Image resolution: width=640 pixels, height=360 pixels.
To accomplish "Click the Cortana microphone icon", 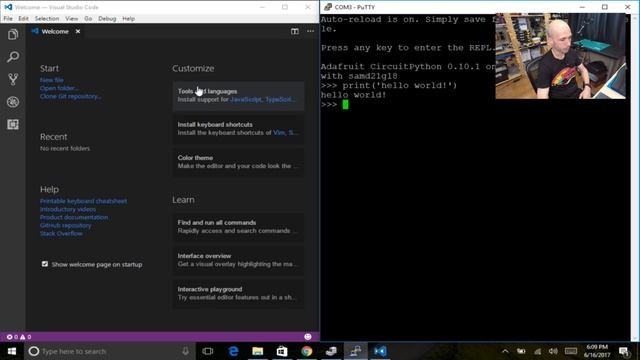I will [185, 351].
